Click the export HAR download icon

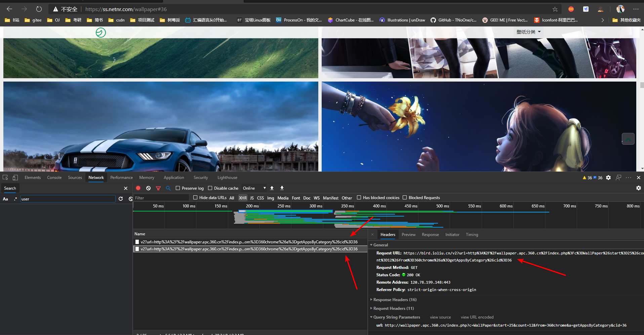(282, 188)
